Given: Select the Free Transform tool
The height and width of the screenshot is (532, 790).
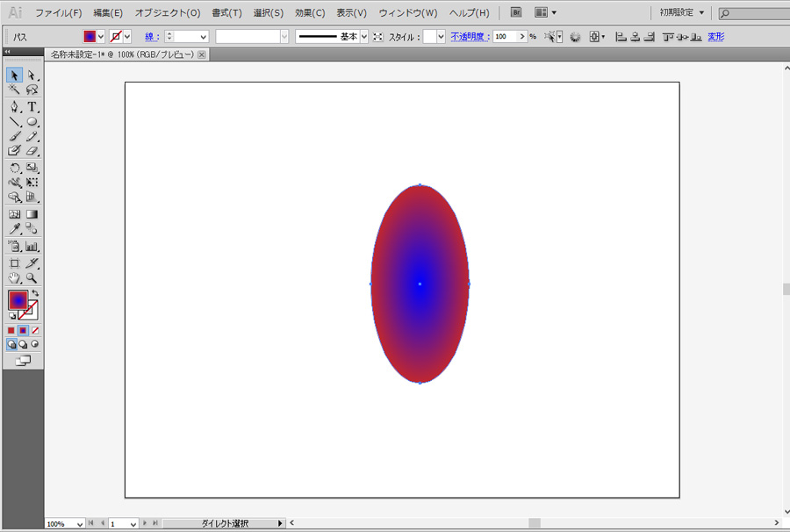Looking at the screenshot, I should [x=32, y=183].
